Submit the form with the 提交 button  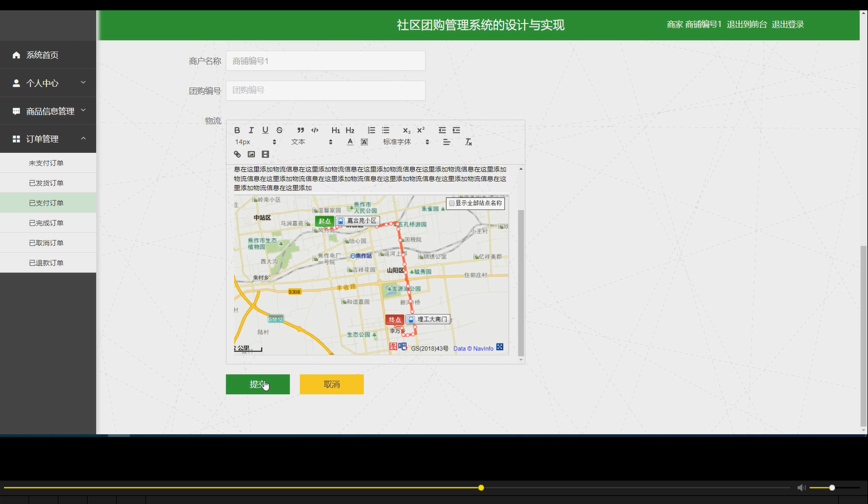pos(258,384)
